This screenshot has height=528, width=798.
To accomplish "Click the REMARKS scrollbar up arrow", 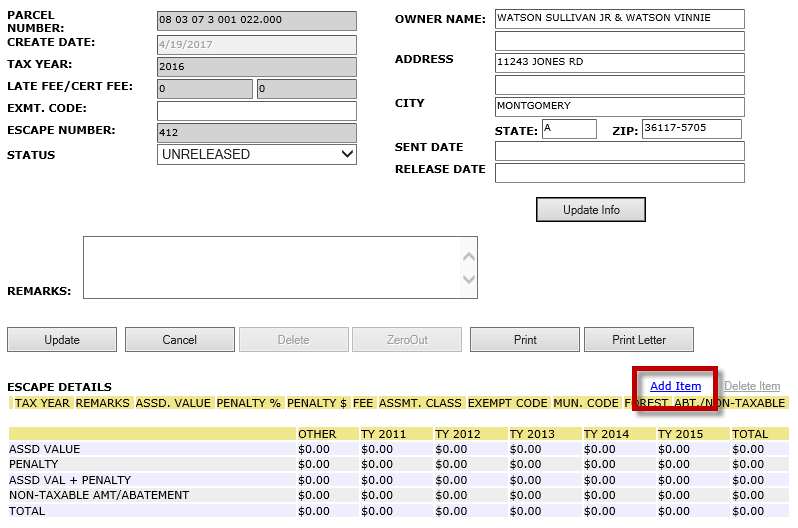I will click(469, 257).
